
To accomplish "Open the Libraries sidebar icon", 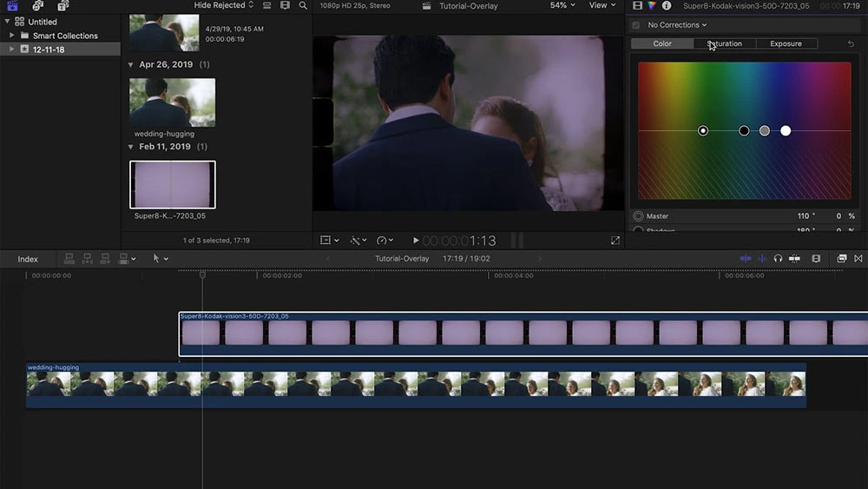I will [12, 5].
